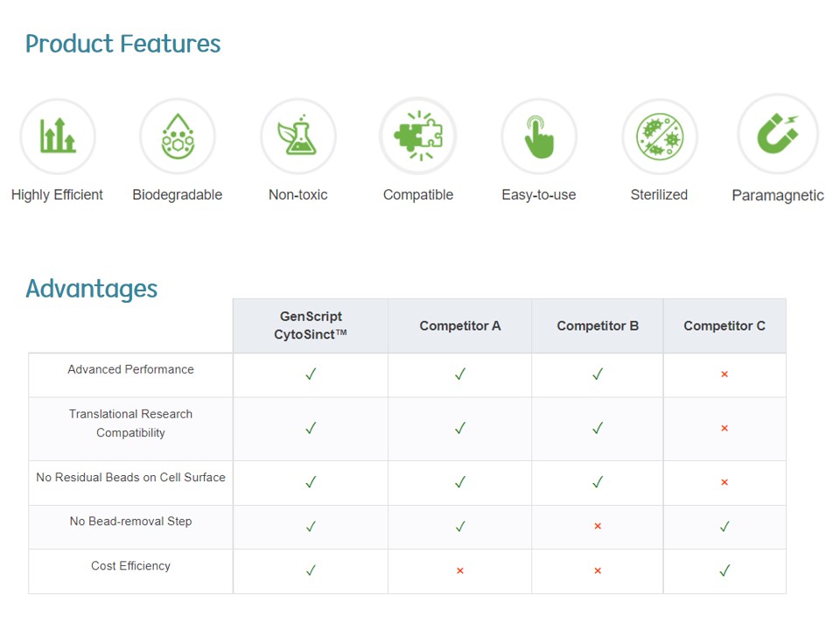Click the Easy-to-use finger tap icon
Screen dimensions: 840x630
539,137
